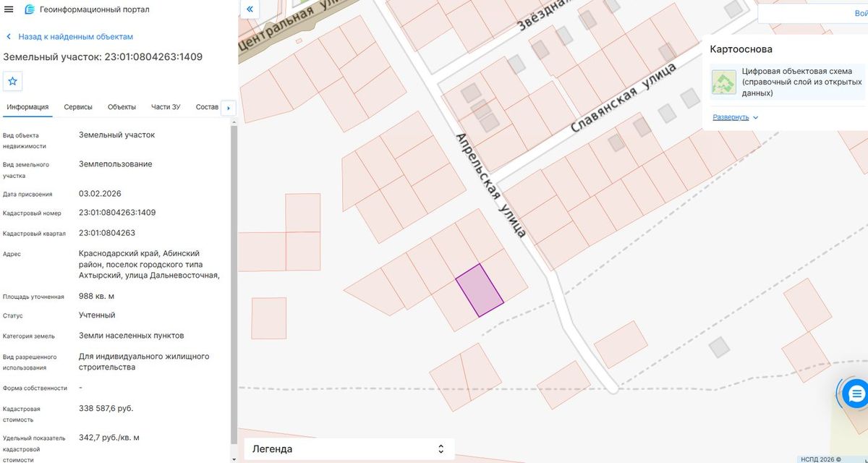The width and height of the screenshot is (868, 463).
Task: Select the Части ЗУ tab
Action: pos(166,107)
